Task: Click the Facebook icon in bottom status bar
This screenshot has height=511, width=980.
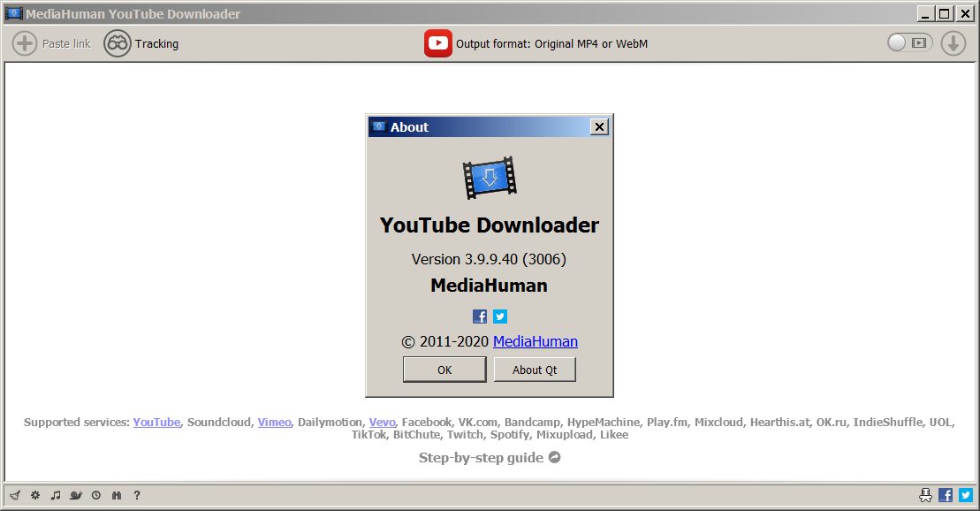Action: click(946, 495)
